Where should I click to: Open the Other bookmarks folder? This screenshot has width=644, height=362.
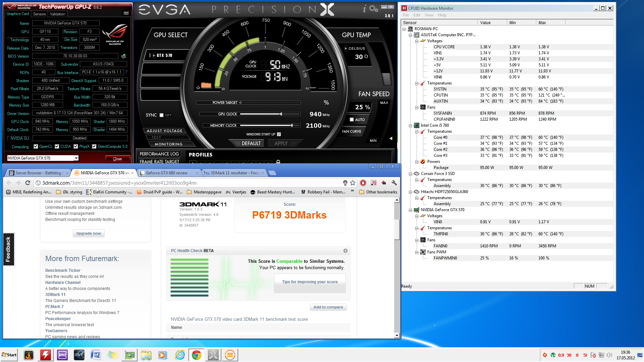378,192
